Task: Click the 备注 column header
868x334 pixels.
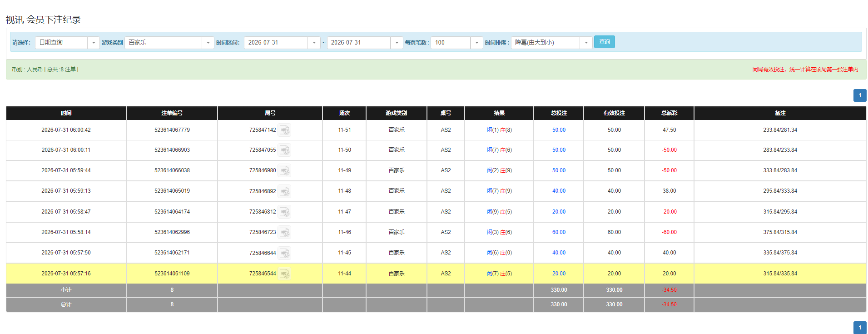Action: tap(780, 113)
